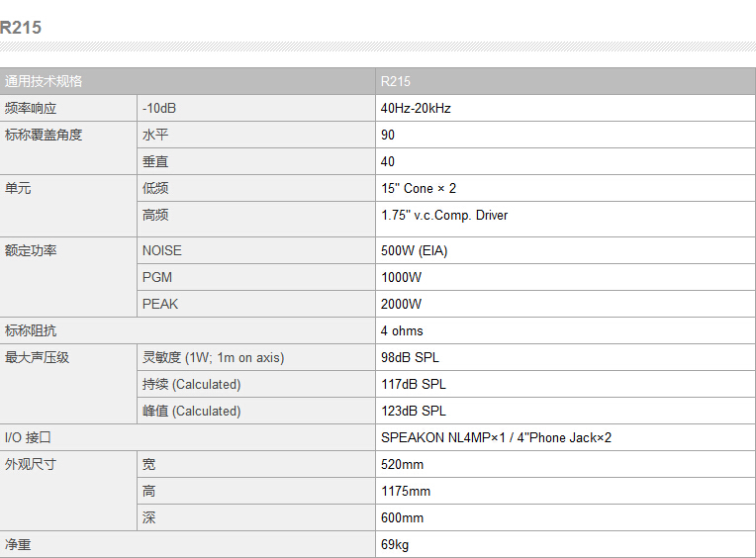Viewport: 756px width, 558px height.
Task: Select the 69kg net weight value
Action: pos(395,544)
